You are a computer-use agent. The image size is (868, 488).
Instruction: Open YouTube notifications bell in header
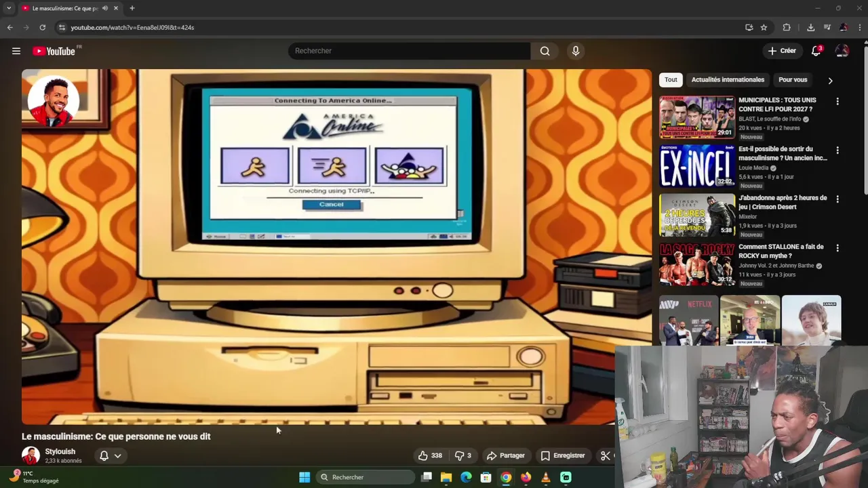point(816,51)
